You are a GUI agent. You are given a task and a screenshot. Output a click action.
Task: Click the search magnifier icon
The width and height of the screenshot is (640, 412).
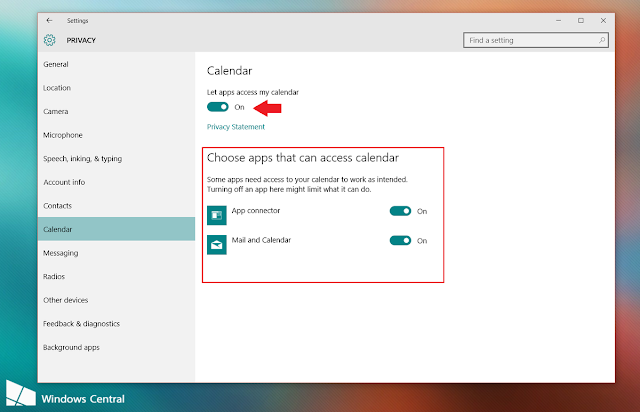coord(602,40)
